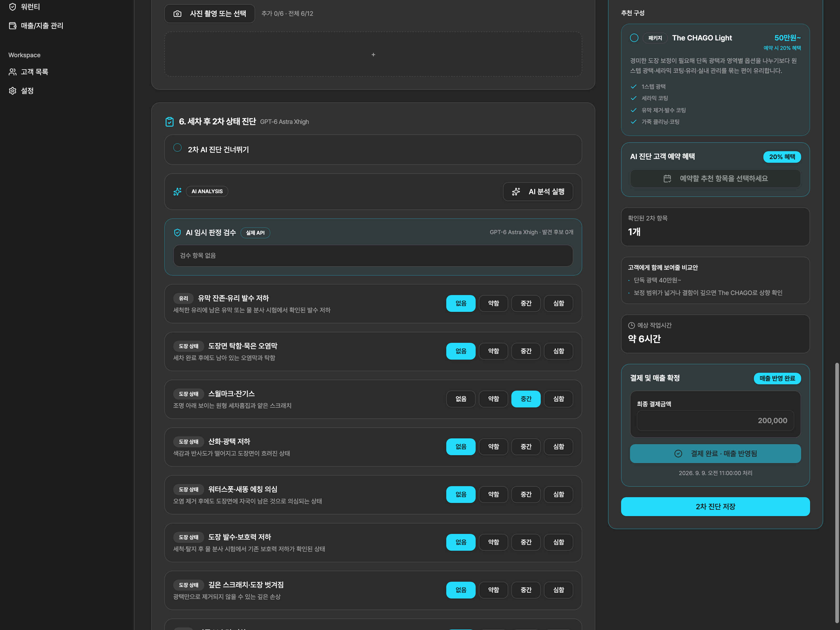Select The CHAGO Light package radio button

634,38
